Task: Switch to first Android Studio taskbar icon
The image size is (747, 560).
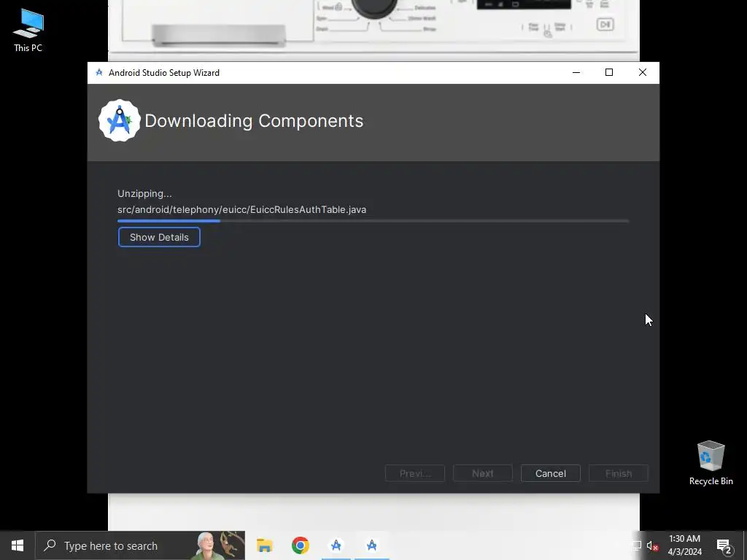Action: click(336, 545)
